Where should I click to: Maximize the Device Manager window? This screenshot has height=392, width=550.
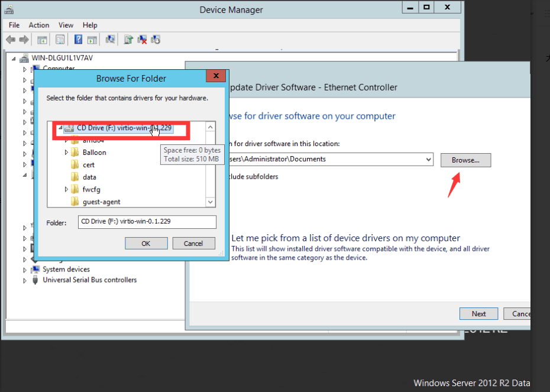point(426,7)
